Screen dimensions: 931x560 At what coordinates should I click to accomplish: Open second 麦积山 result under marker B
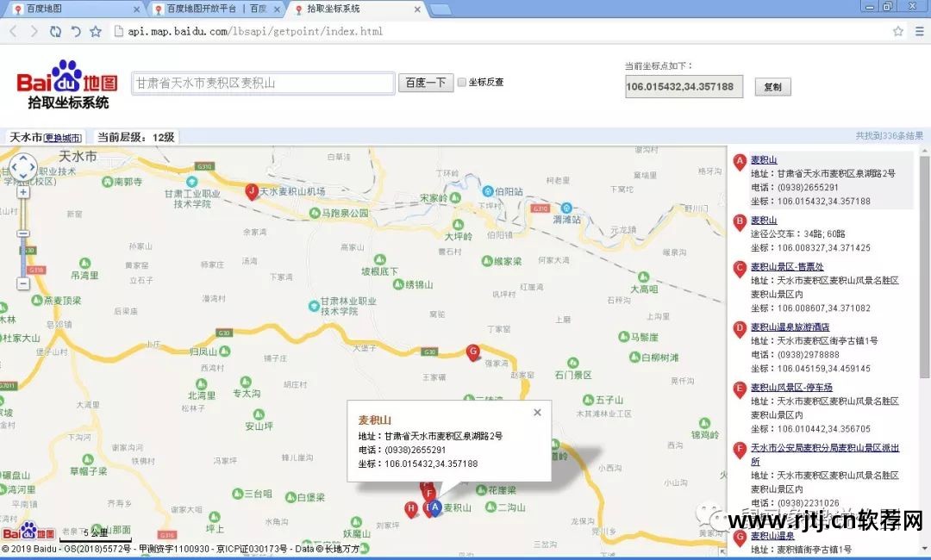coord(764,220)
